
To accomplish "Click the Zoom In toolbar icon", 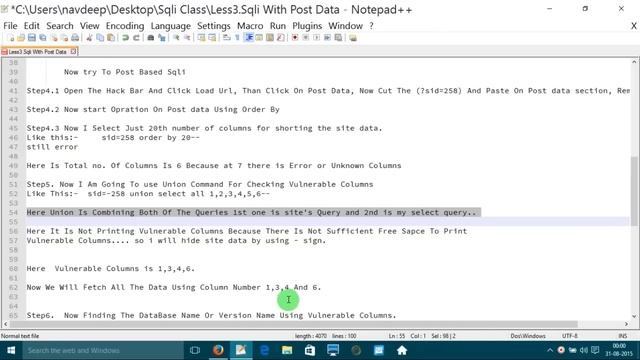I will pyautogui.click(x=176, y=38).
